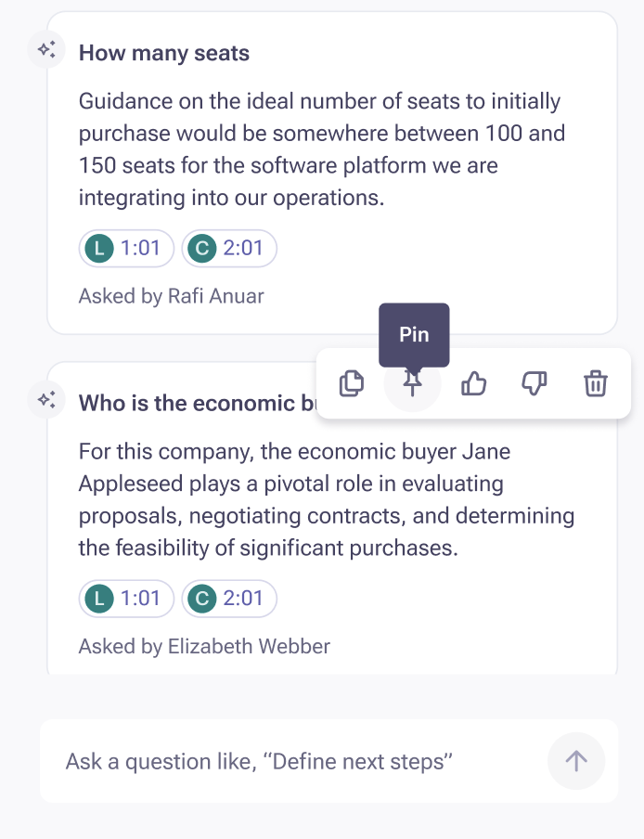Screen dimensions: 644x839
Task: Click the Jane Appleseed answer paragraph
Action: (327, 499)
